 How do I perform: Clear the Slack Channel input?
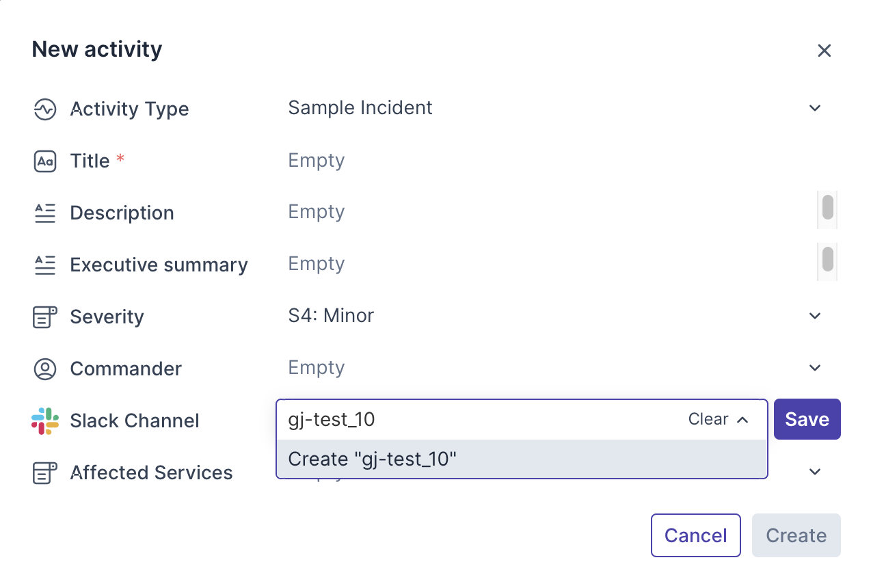(x=708, y=420)
